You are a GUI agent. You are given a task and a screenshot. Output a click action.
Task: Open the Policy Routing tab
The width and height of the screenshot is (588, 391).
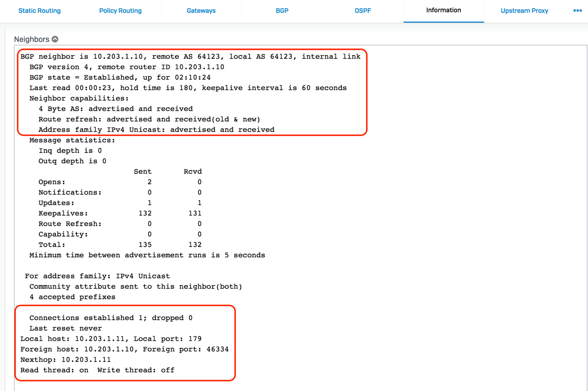click(x=120, y=10)
